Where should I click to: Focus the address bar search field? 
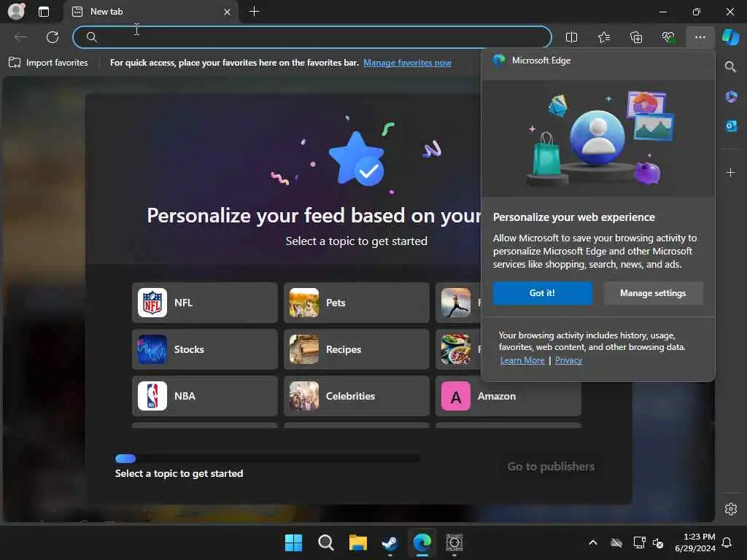(312, 37)
